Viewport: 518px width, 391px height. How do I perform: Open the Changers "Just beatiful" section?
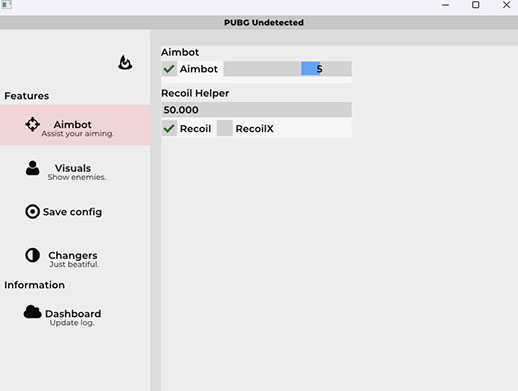click(x=75, y=259)
